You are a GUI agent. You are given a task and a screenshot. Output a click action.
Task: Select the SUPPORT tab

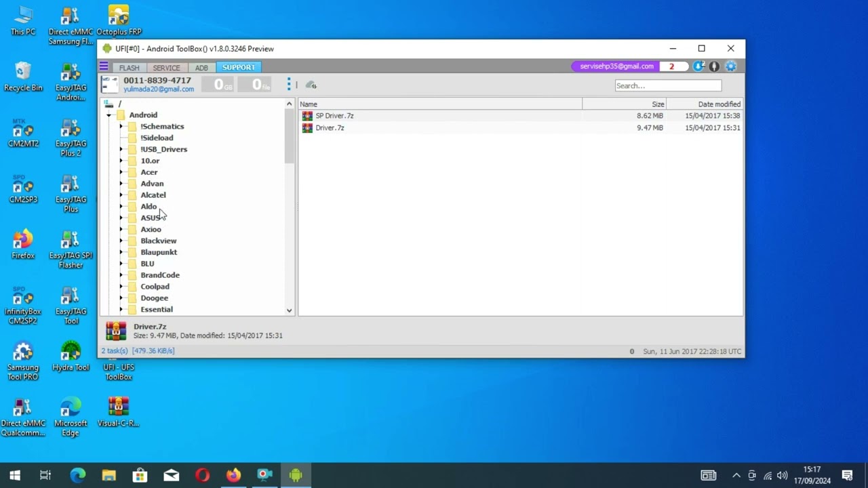click(x=239, y=68)
